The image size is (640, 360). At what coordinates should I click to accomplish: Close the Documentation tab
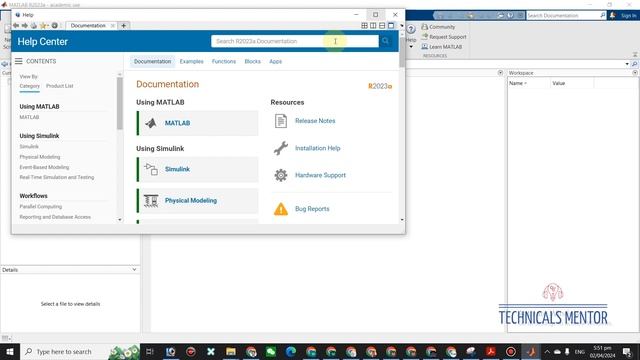coord(113,26)
